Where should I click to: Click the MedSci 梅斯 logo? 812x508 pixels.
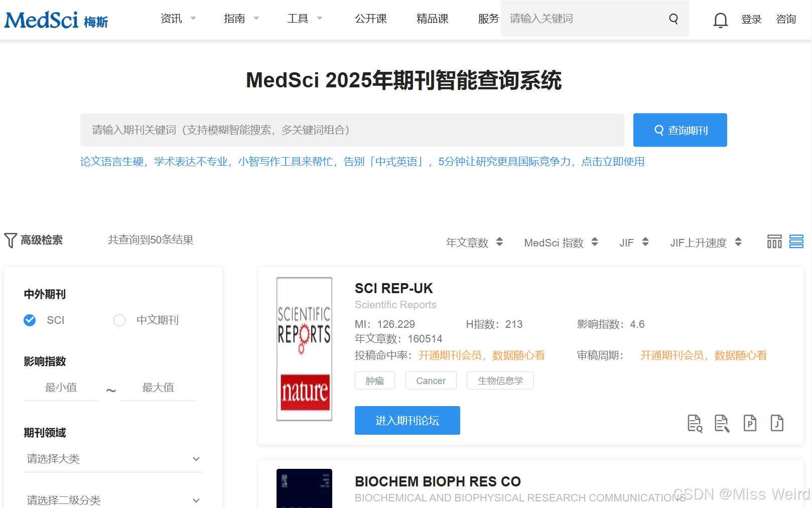(x=56, y=20)
